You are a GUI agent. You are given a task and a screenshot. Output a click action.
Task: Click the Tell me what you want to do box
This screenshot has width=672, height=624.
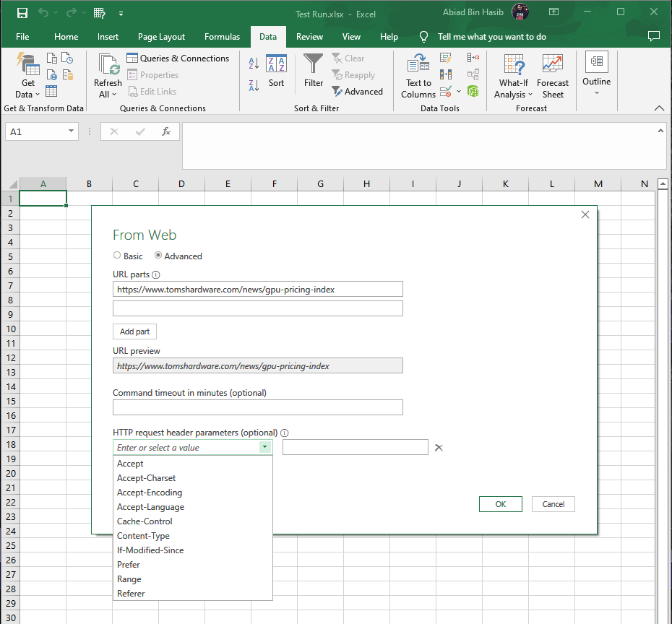(x=491, y=37)
